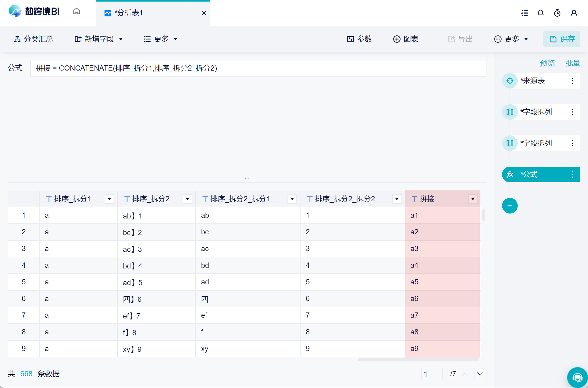The height and width of the screenshot is (388, 588).
Task: Open the 排序_拆分1 column dropdown arrow
Action: (109, 199)
